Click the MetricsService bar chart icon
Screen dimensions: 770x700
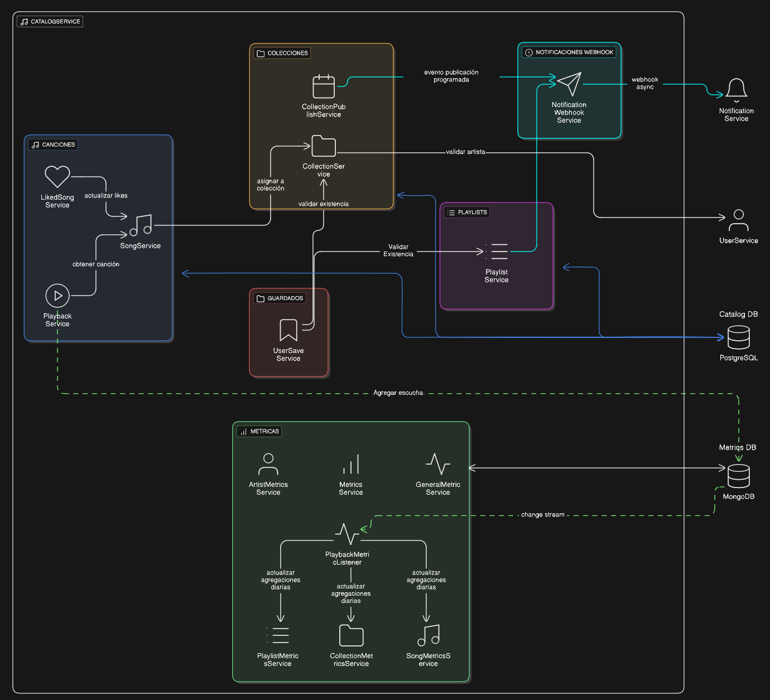(351, 464)
